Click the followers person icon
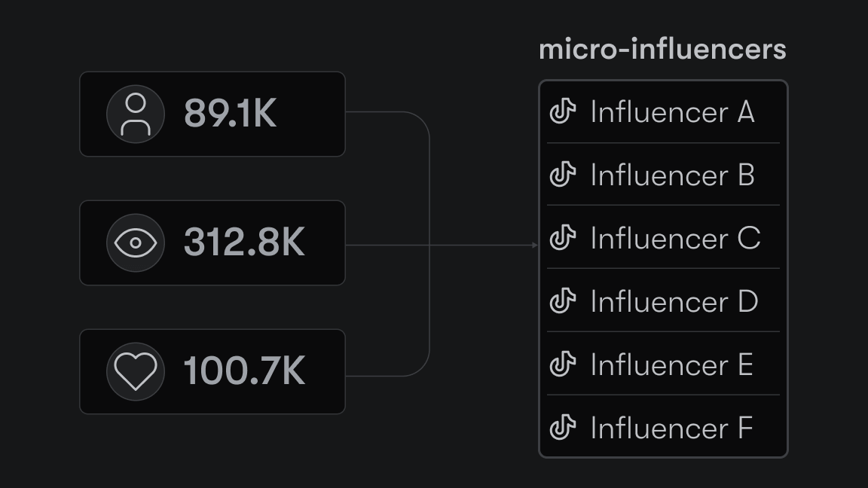Image resolution: width=868 pixels, height=488 pixels. 136,114
